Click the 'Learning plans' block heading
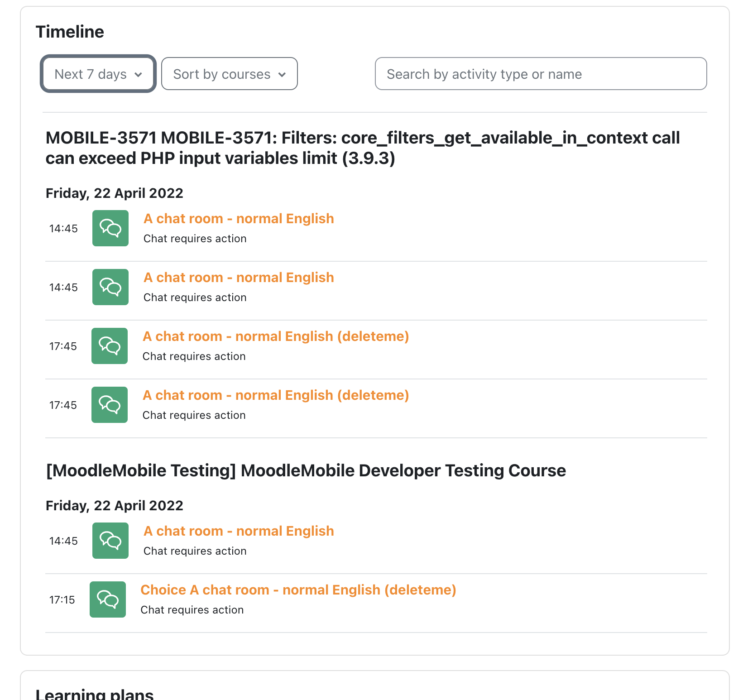This screenshot has height=700, width=738. 95,694
